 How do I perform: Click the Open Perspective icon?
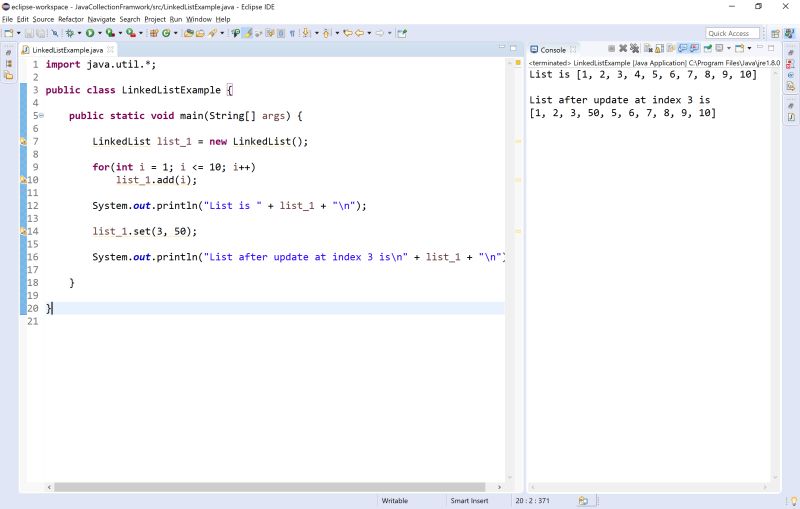(775, 34)
